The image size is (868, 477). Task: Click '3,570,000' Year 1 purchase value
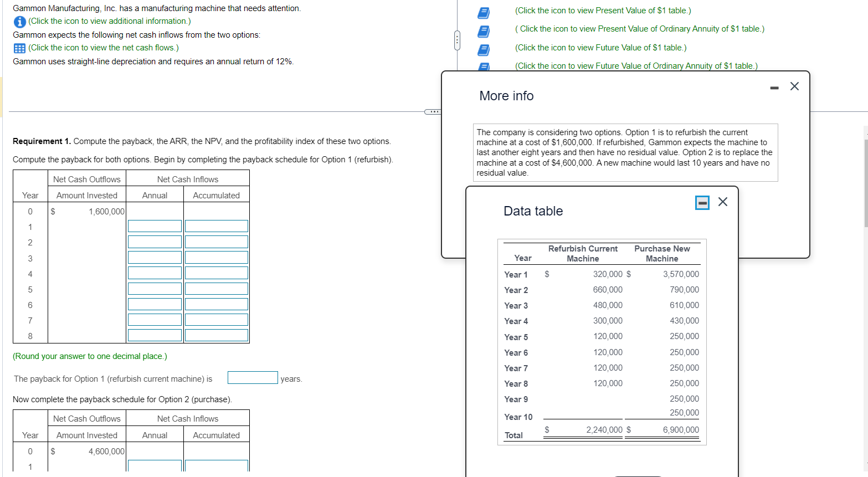[681, 274]
